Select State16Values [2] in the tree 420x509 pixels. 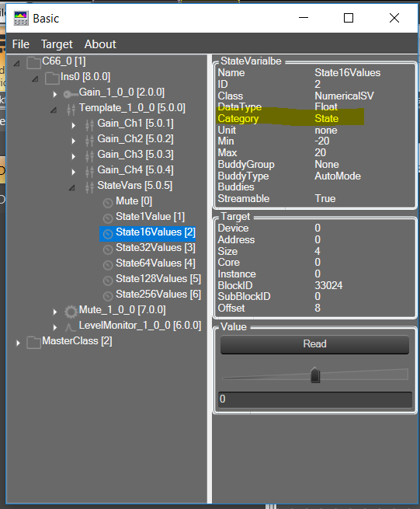156,232
